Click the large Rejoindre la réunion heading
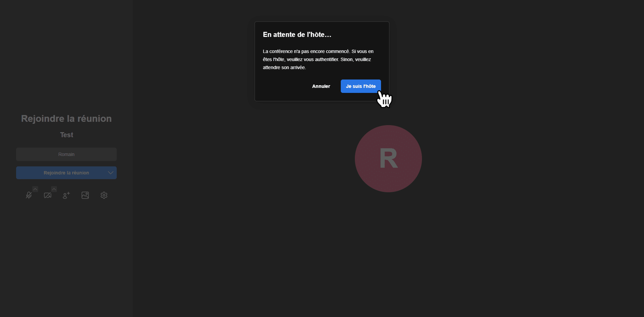This screenshot has height=317, width=644. tap(66, 118)
